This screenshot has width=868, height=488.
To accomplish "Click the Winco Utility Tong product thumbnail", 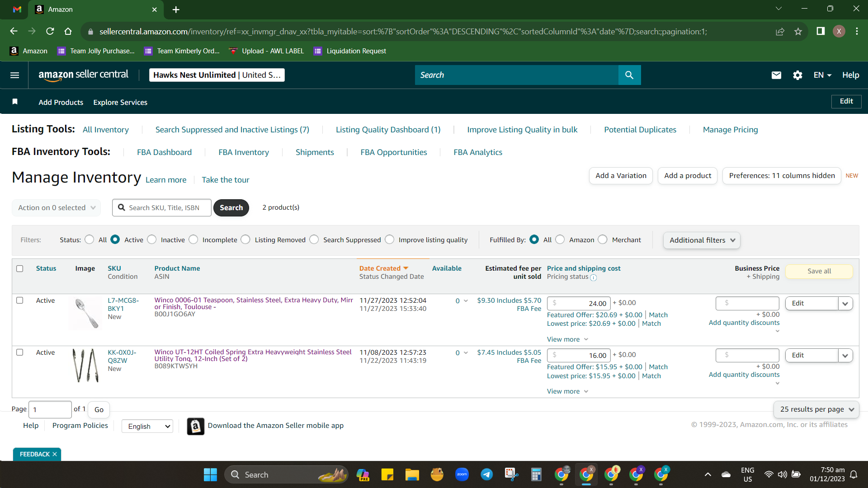I will 85,365.
